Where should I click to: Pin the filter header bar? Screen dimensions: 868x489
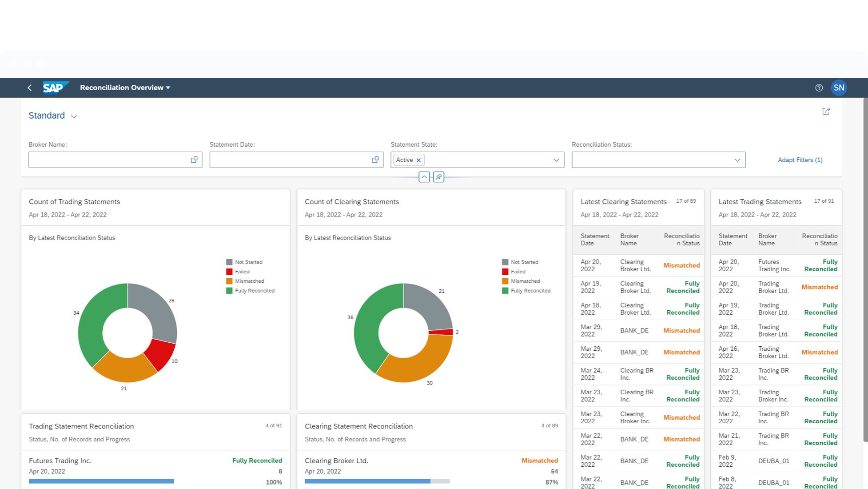coord(438,177)
